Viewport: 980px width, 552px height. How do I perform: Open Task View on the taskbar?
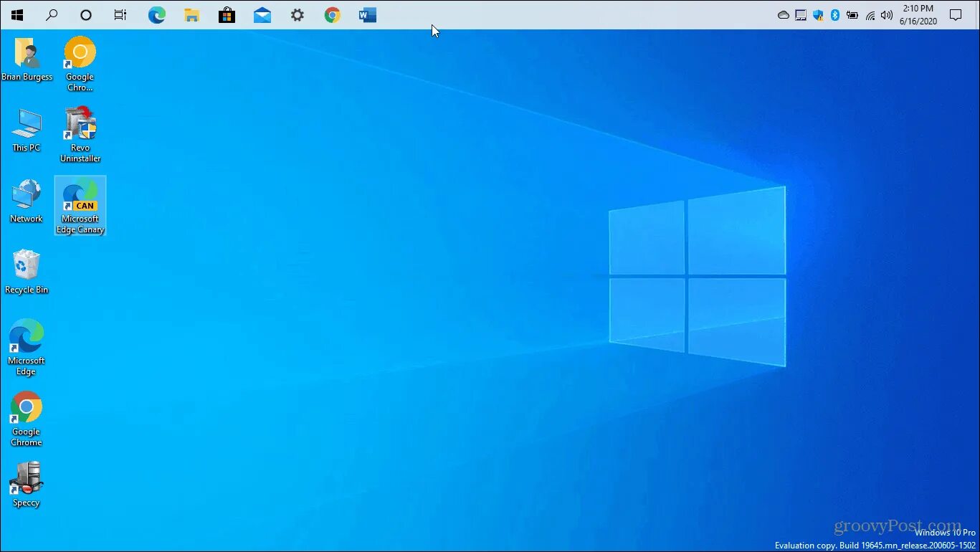tap(120, 15)
